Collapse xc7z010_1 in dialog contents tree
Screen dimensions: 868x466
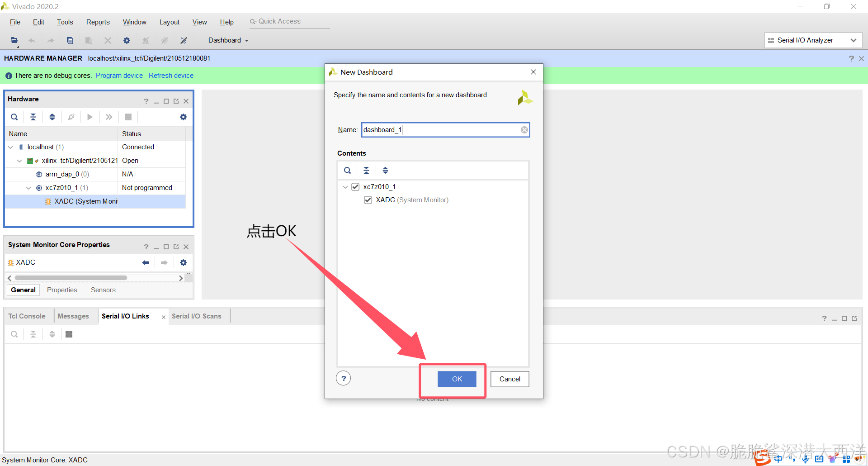pyautogui.click(x=345, y=187)
